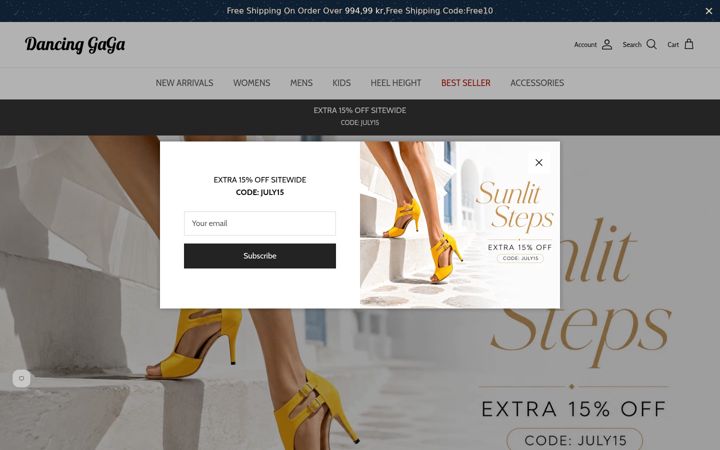Open the MENS menu
The height and width of the screenshot is (450, 720).
tap(301, 83)
